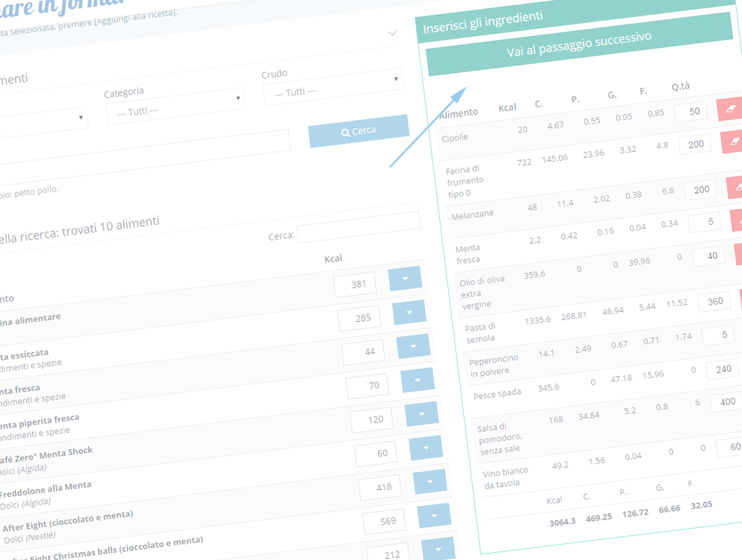Open the dropdown for Café Zero Menta Shock
The image size is (742, 560).
click(x=422, y=414)
